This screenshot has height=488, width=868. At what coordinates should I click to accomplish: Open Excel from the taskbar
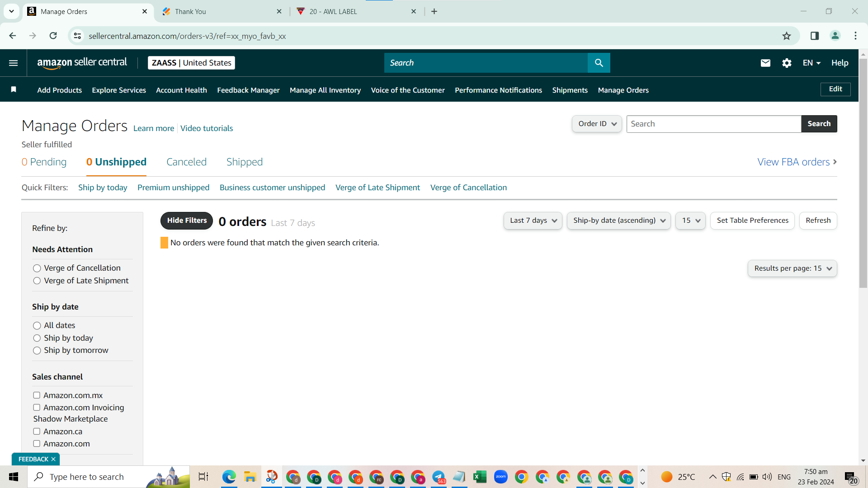coord(480,477)
